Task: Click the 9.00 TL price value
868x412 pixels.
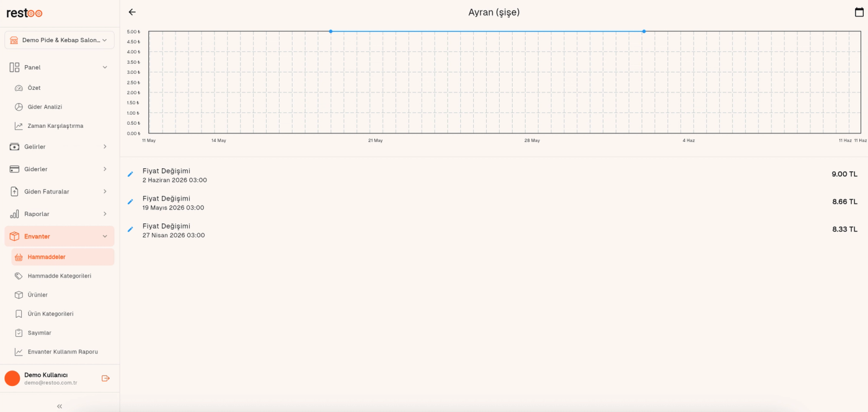Action: (844, 174)
